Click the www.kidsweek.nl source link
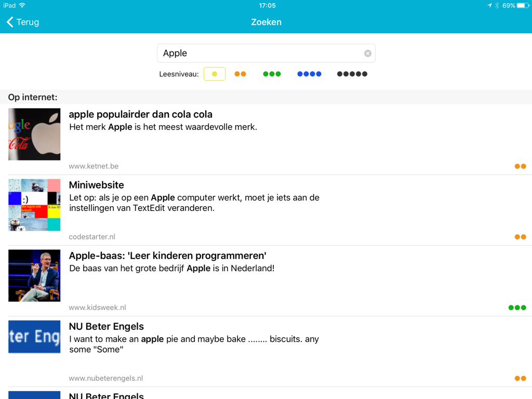The width and height of the screenshot is (532, 399). [x=97, y=308]
